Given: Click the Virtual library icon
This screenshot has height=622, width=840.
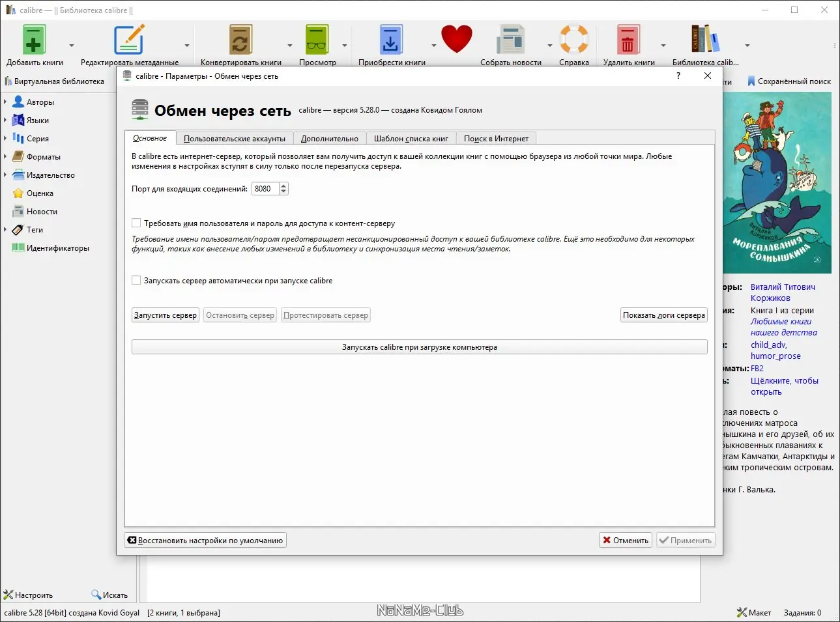Looking at the screenshot, I should point(8,81).
